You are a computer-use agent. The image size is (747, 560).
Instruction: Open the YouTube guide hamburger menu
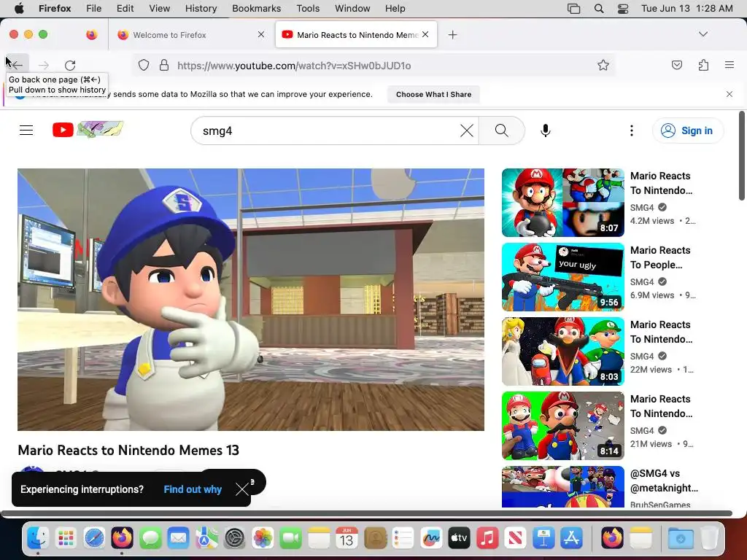pyautogui.click(x=26, y=130)
